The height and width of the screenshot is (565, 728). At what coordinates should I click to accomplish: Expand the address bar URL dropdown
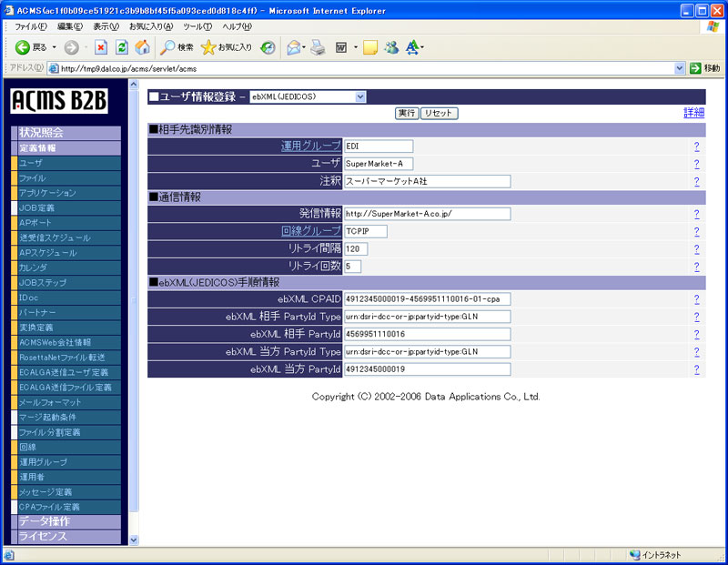point(680,68)
